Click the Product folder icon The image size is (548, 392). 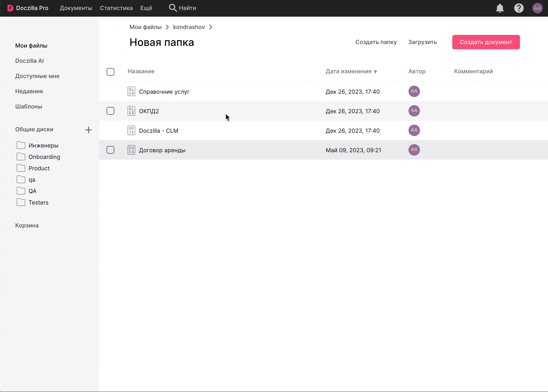tap(21, 168)
